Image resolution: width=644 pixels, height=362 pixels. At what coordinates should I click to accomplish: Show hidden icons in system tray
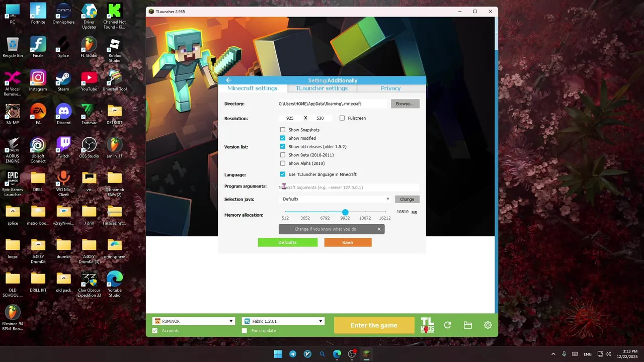click(553, 354)
